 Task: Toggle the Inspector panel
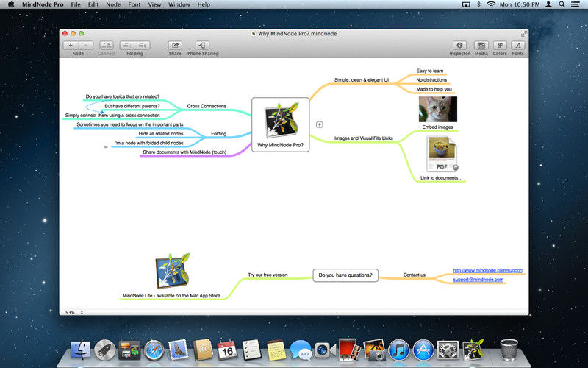(459, 46)
